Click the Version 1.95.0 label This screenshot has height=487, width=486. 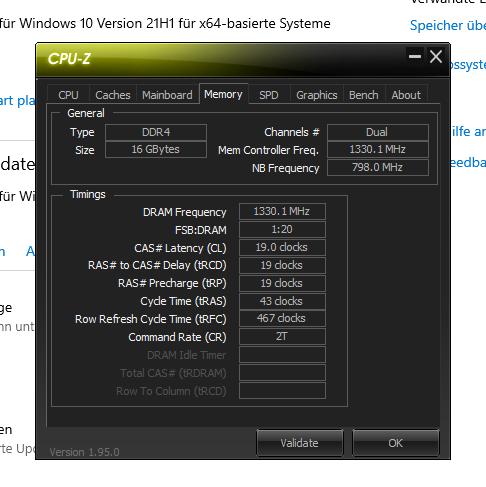84,452
